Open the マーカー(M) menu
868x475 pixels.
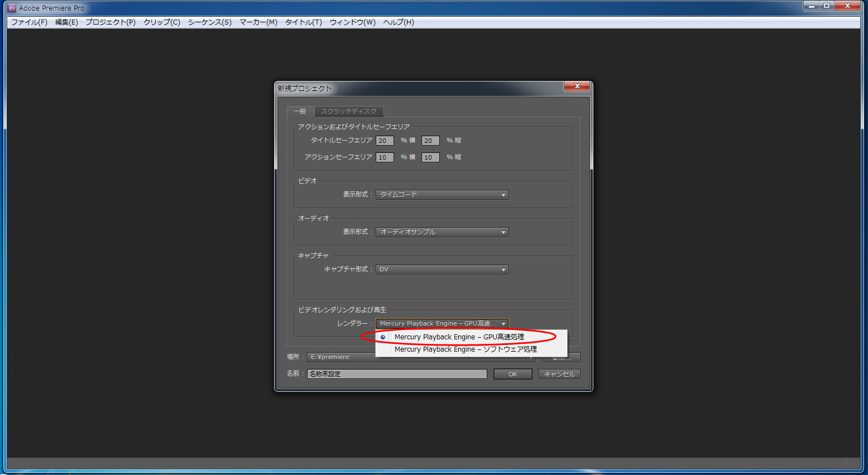click(258, 22)
